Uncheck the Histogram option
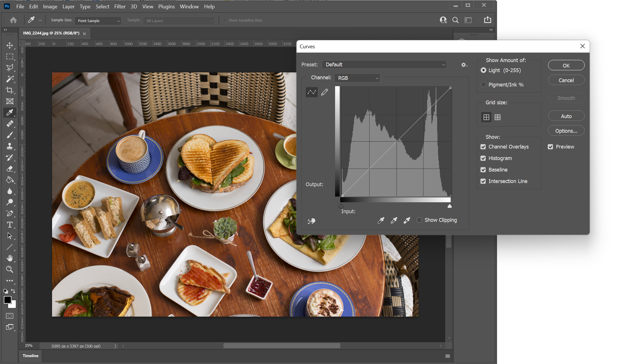The image size is (625, 364). [x=483, y=158]
